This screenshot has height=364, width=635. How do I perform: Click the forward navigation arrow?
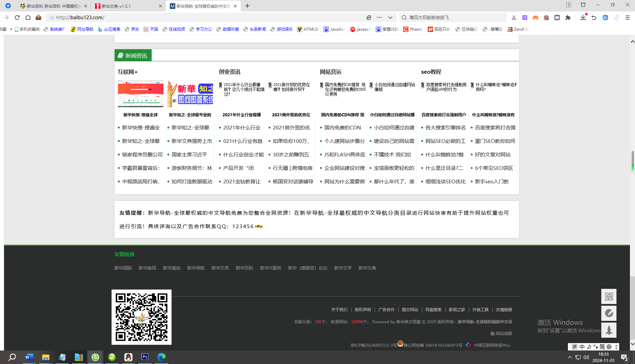6,18
